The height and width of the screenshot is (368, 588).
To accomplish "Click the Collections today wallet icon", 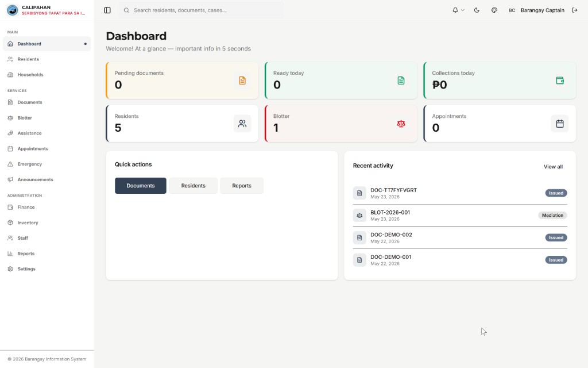I will click(560, 80).
